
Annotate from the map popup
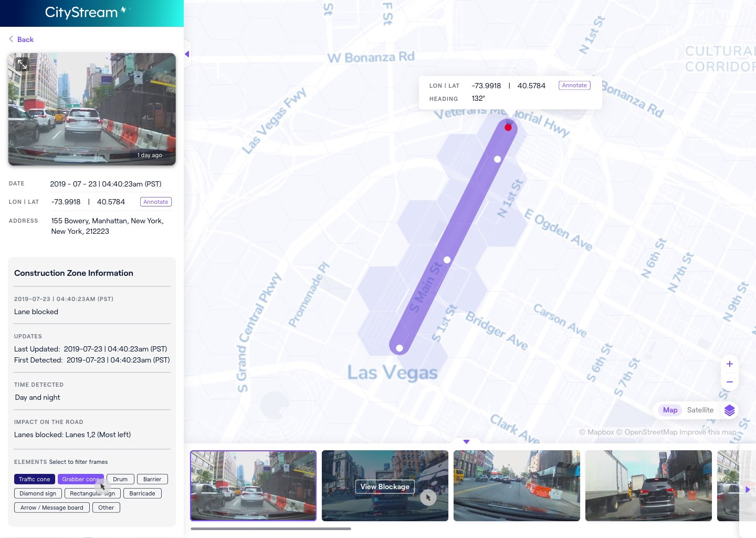[574, 86]
